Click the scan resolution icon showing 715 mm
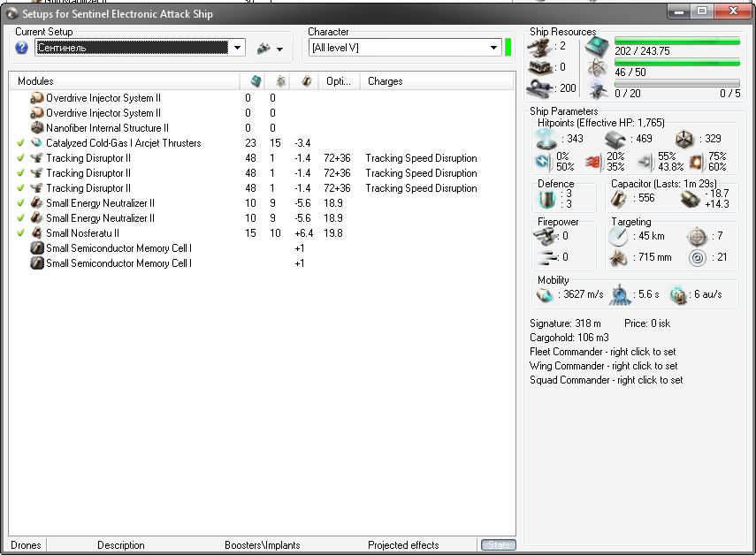756x555 pixels. pos(618,257)
